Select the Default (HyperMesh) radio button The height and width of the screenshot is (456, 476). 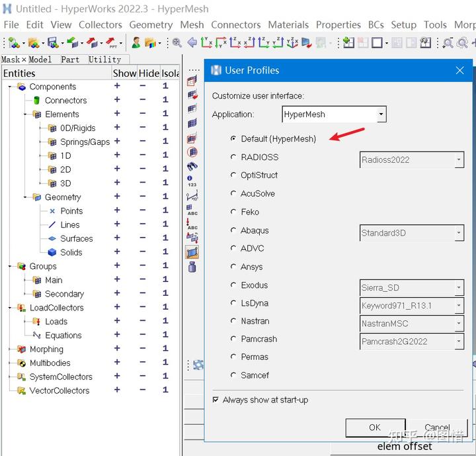tap(233, 138)
